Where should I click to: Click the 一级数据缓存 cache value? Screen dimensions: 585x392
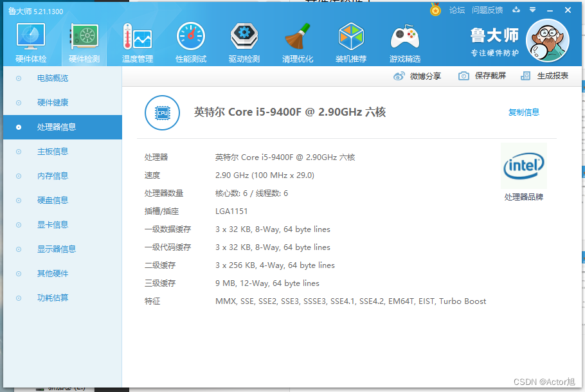coord(273,229)
